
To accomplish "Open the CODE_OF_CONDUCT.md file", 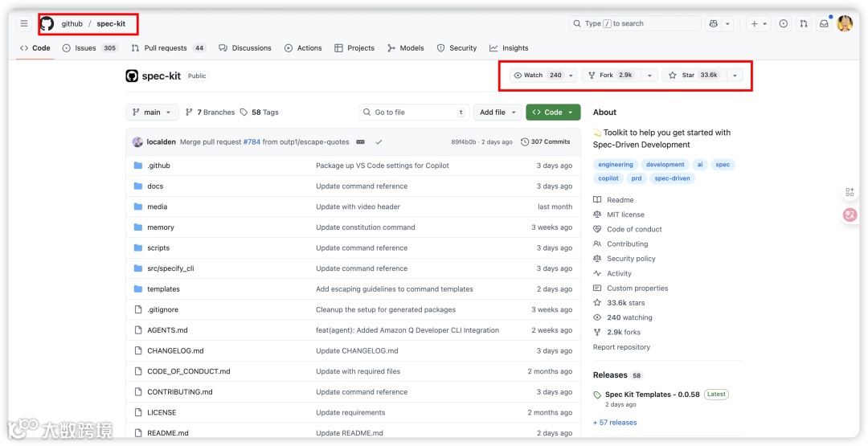I will [x=189, y=371].
